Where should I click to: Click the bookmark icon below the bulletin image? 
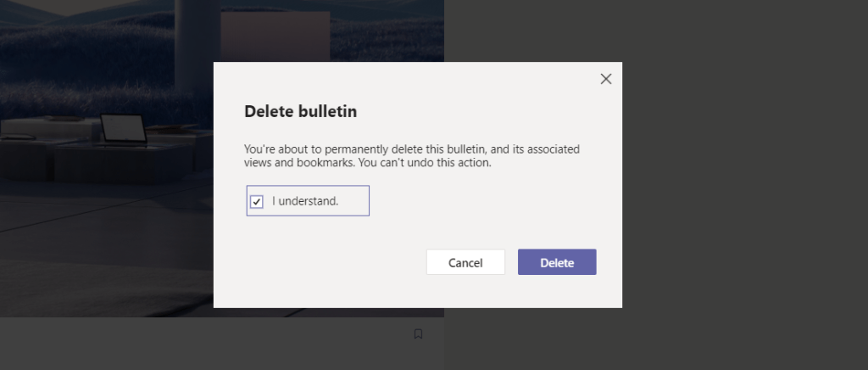418,334
